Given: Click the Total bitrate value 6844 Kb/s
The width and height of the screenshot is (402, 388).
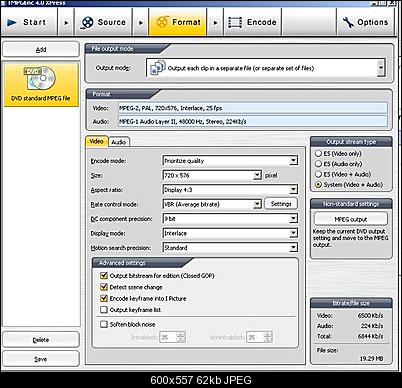Looking at the screenshot, I should pos(370,336).
